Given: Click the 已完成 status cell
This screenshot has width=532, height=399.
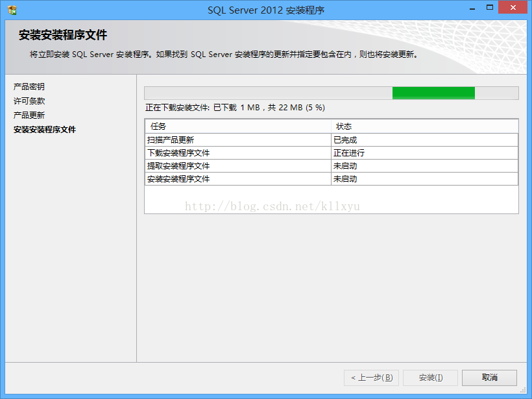Looking at the screenshot, I should pos(425,139).
